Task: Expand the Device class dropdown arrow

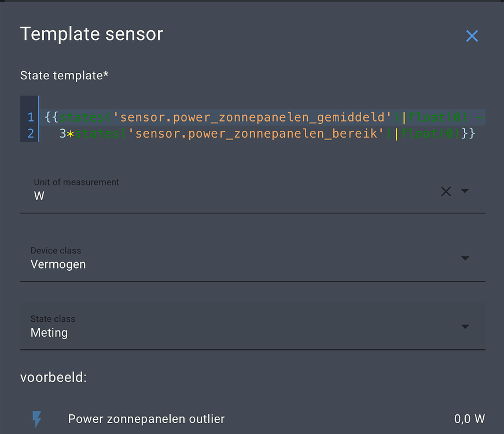Action: pyautogui.click(x=465, y=258)
